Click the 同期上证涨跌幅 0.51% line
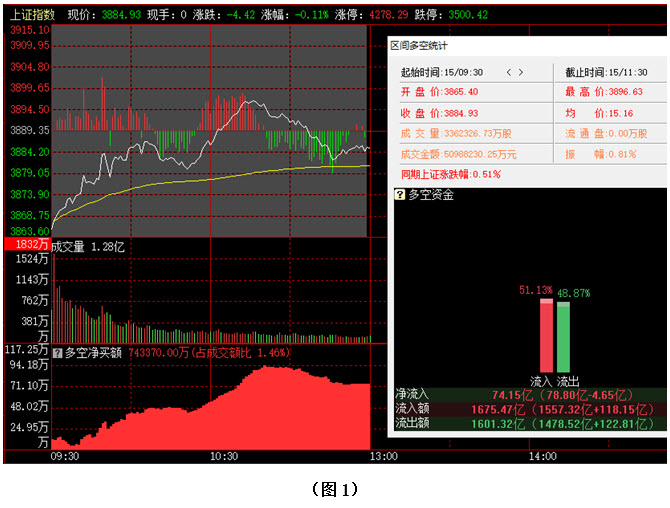The height and width of the screenshot is (508, 670). (x=451, y=174)
